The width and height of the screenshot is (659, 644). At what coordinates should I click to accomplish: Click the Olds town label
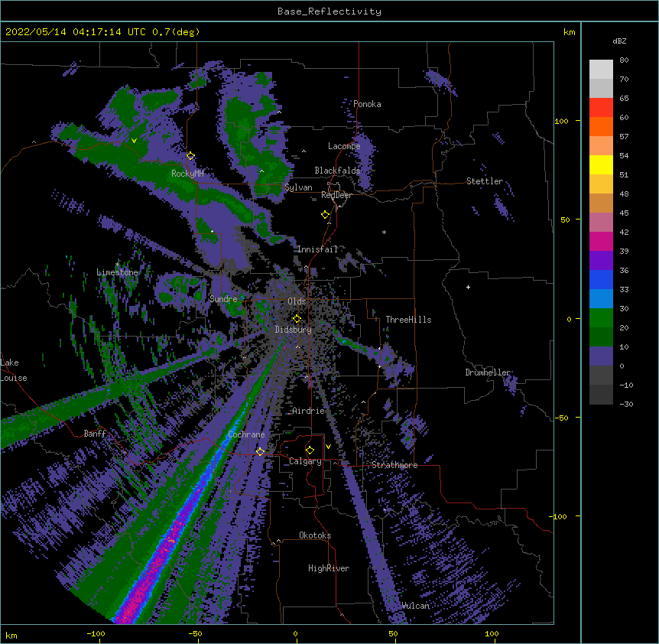(297, 301)
